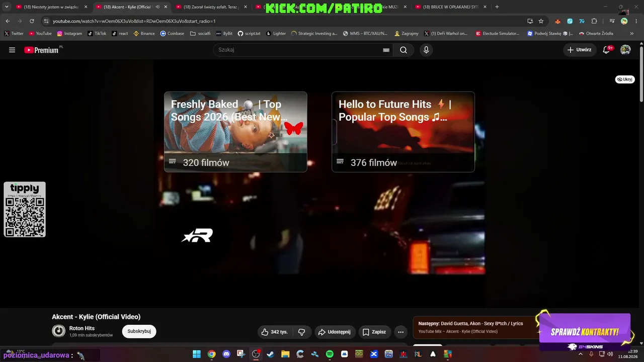Switch to the 'Zaorał świeży asfalt' tab
The image size is (644, 362).
click(210, 7)
